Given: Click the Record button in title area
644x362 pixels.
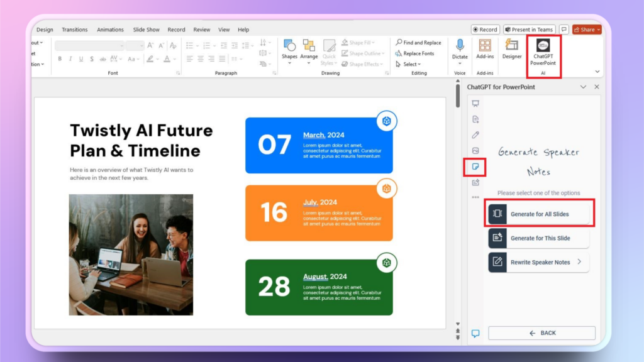Looking at the screenshot, I should click(485, 30).
